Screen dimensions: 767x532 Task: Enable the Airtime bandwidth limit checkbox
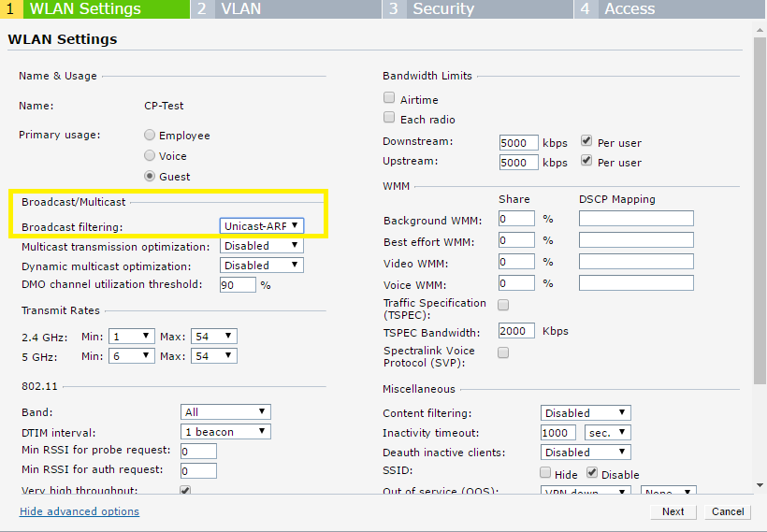click(389, 98)
